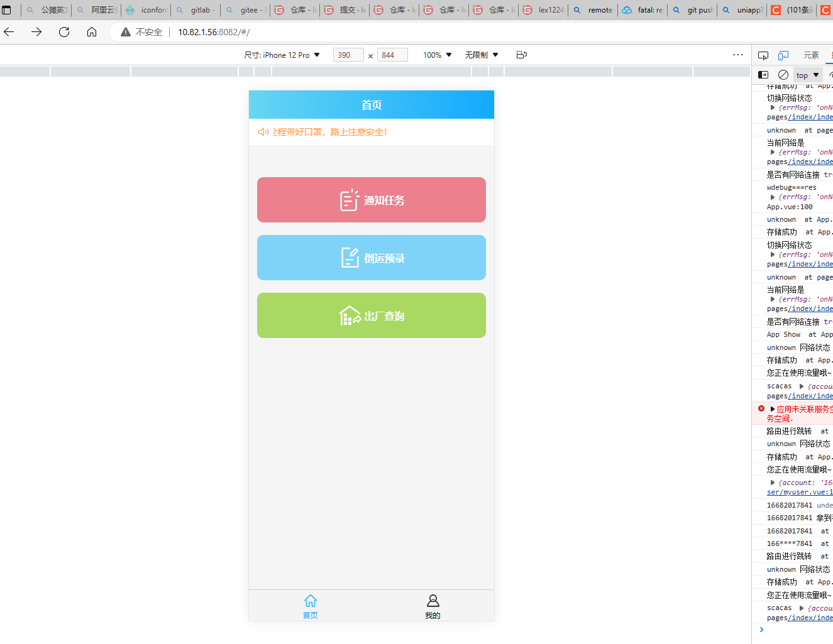Image resolution: width=833 pixels, height=644 pixels.
Task: Click the 166****7841 console log line
Action: tap(792, 543)
